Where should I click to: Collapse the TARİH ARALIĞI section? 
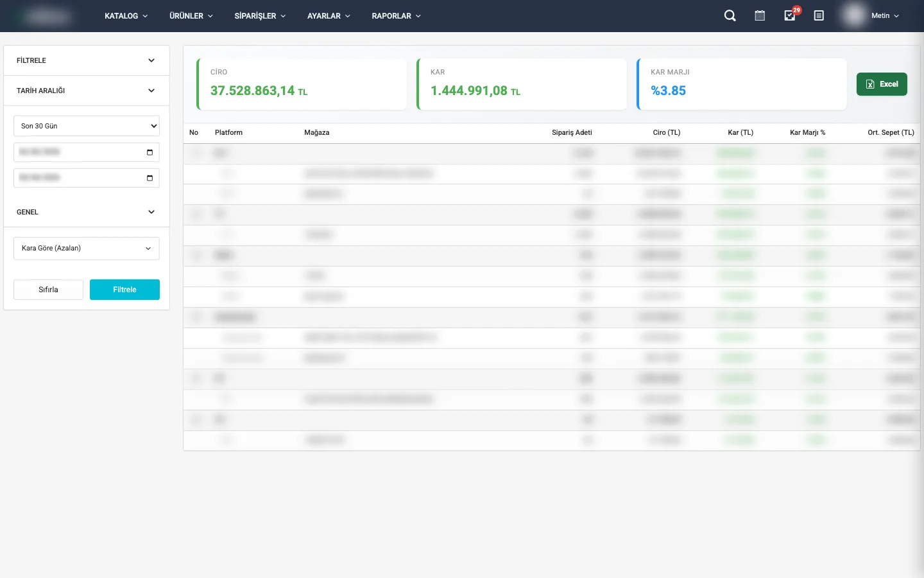click(x=151, y=91)
